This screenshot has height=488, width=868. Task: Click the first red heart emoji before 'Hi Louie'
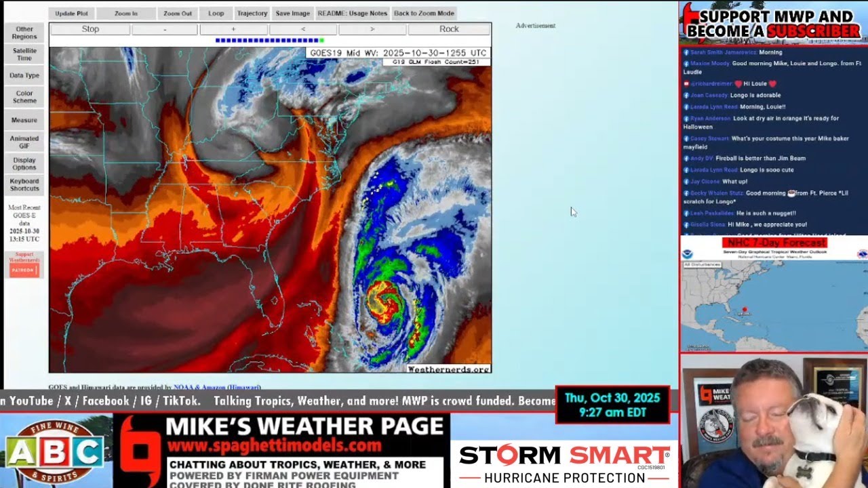738,84
